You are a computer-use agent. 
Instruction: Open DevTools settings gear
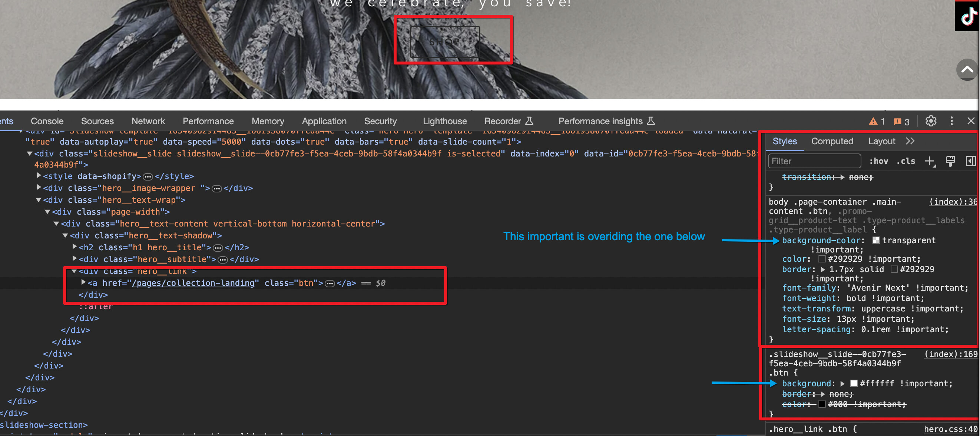pos(931,121)
